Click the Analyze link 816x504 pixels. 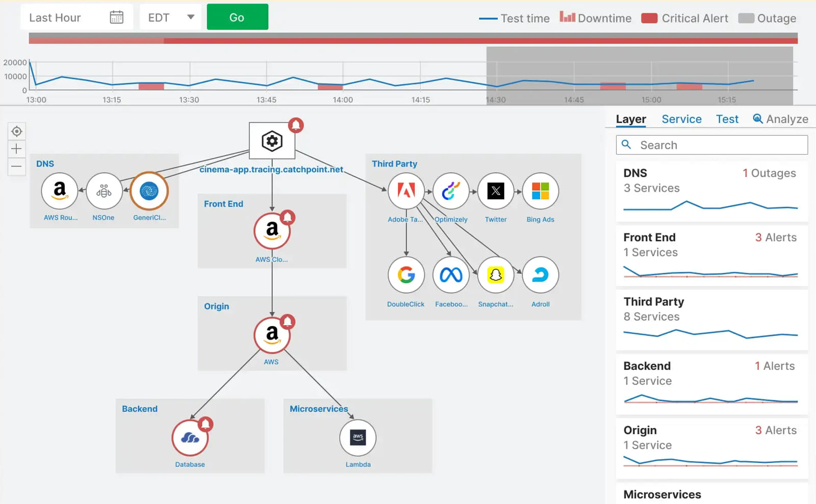click(780, 119)
